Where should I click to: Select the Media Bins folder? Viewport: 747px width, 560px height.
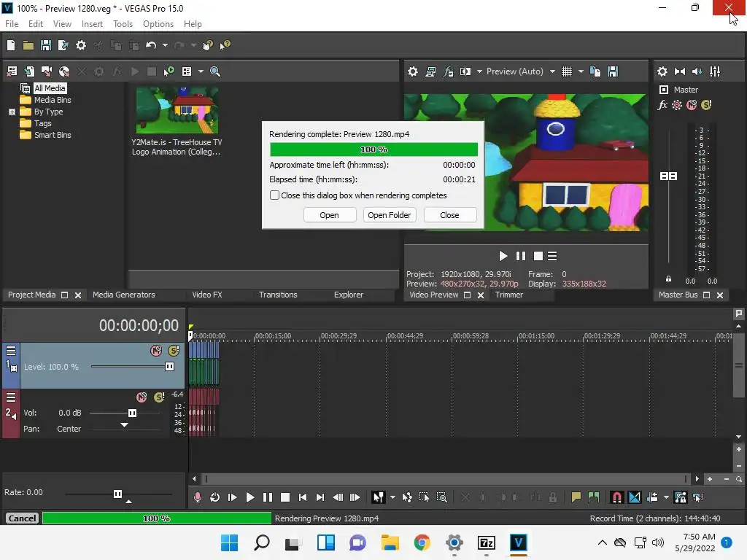[53, 100]
